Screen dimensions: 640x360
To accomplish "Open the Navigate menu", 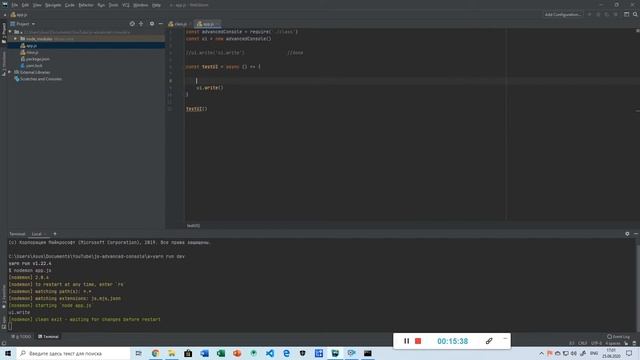I will click(53, 5).
